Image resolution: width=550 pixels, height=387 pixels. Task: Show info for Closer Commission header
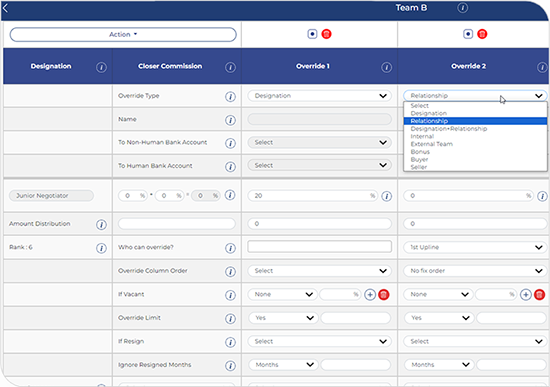tap(230, 67)
